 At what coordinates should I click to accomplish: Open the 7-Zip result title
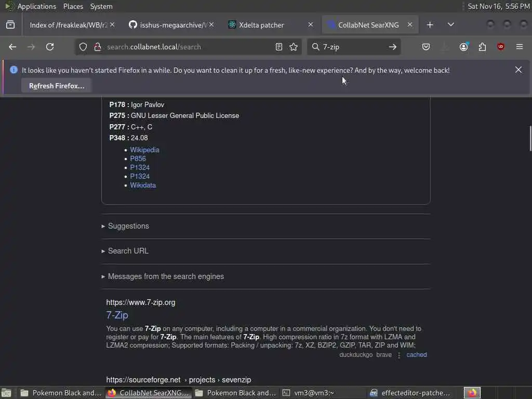pyautogui.click(x=117, y=315)
